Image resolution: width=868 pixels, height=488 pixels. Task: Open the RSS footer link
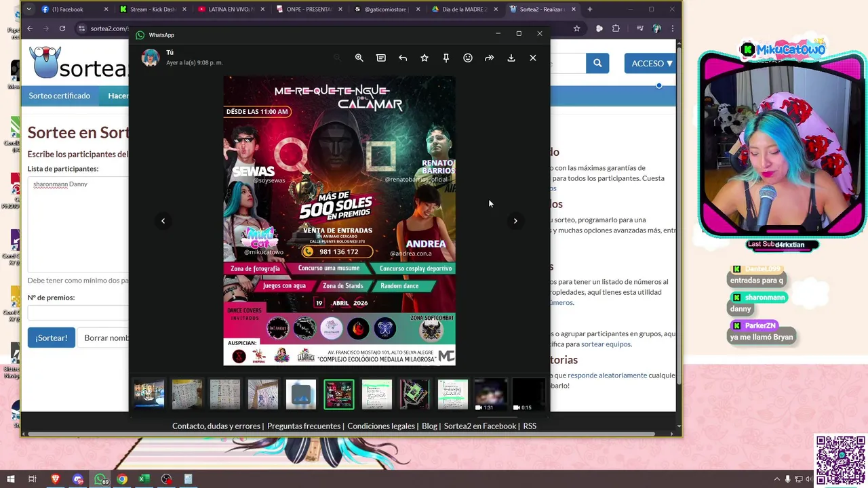[530, 426]
